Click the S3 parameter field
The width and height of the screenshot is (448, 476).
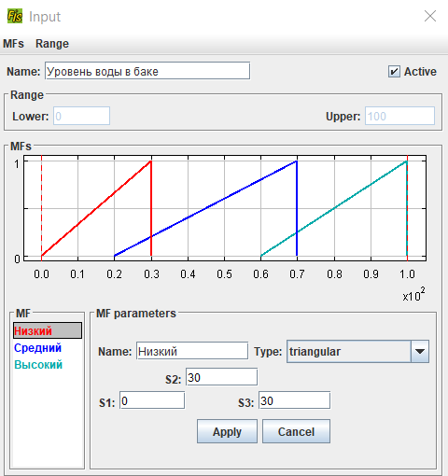coord(294,400)
